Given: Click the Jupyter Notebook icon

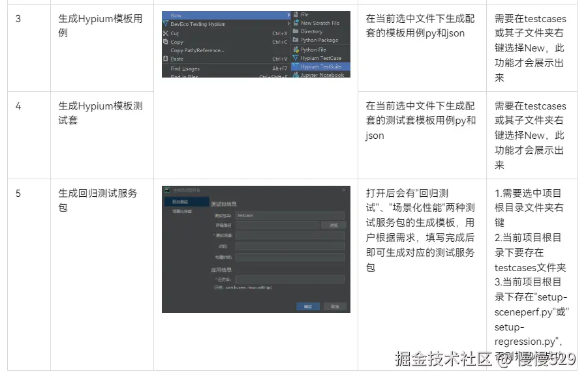Looking at the screenshot, I should [296, 75].
